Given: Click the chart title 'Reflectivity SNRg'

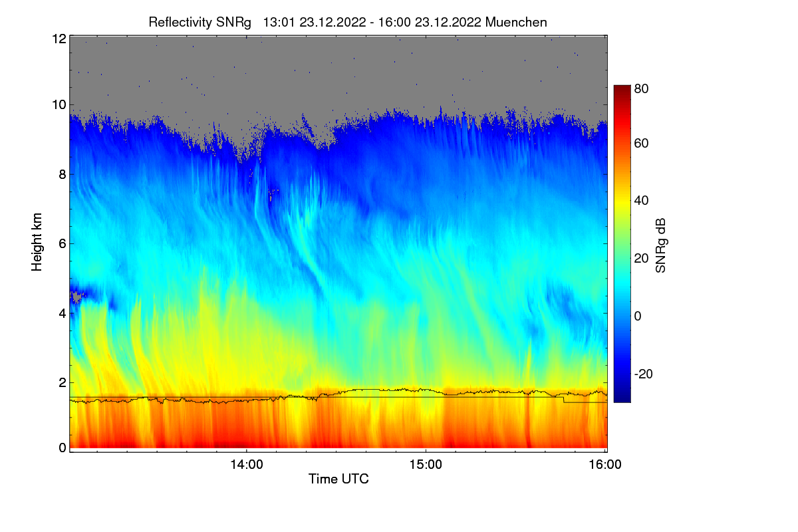Looking at the screenshot, I should point(200,22).
